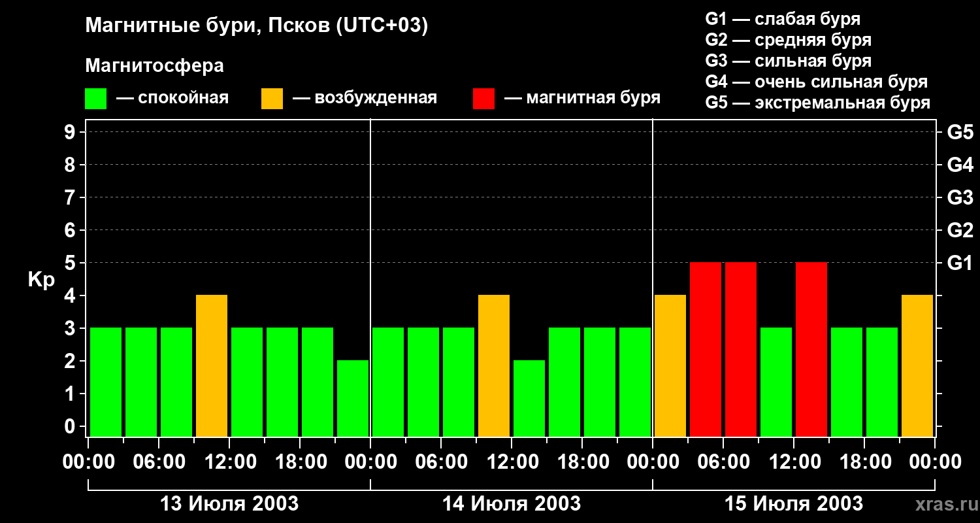Click the red bar for 12:00–15:00 on 15 Июля
The height and width of the screenshot is (523, 980).
(811, 349)
